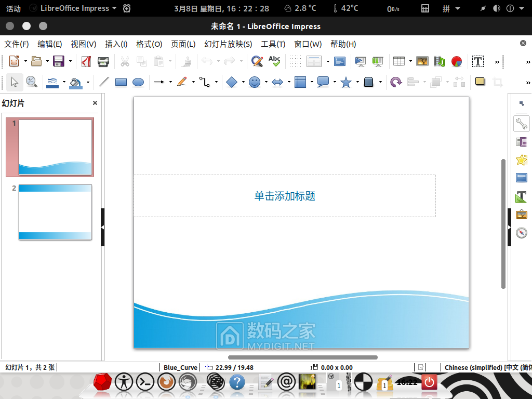This screenshot has width=532, height=399.
Task: Pick the Line drawing tool
Action: (104, 82)
